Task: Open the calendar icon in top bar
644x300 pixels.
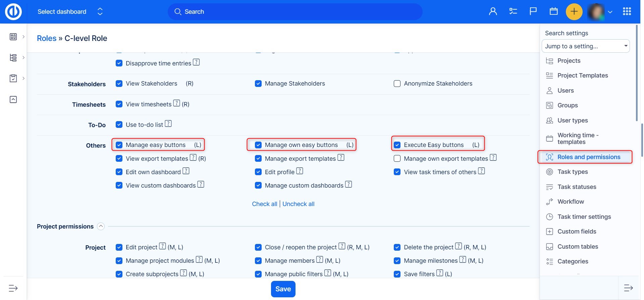Action: tap(553, 12)
